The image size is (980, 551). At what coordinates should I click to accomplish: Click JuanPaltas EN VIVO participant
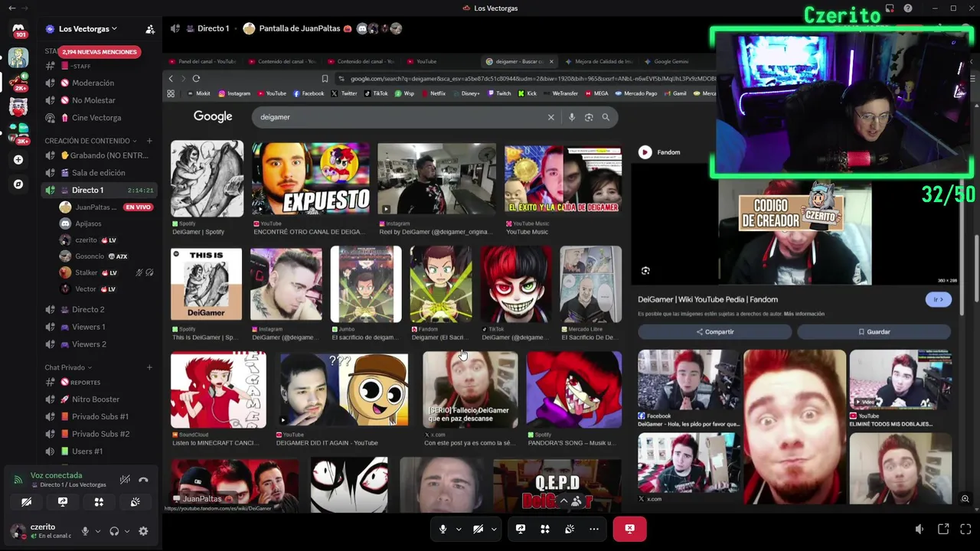click(x=106, y=207)
